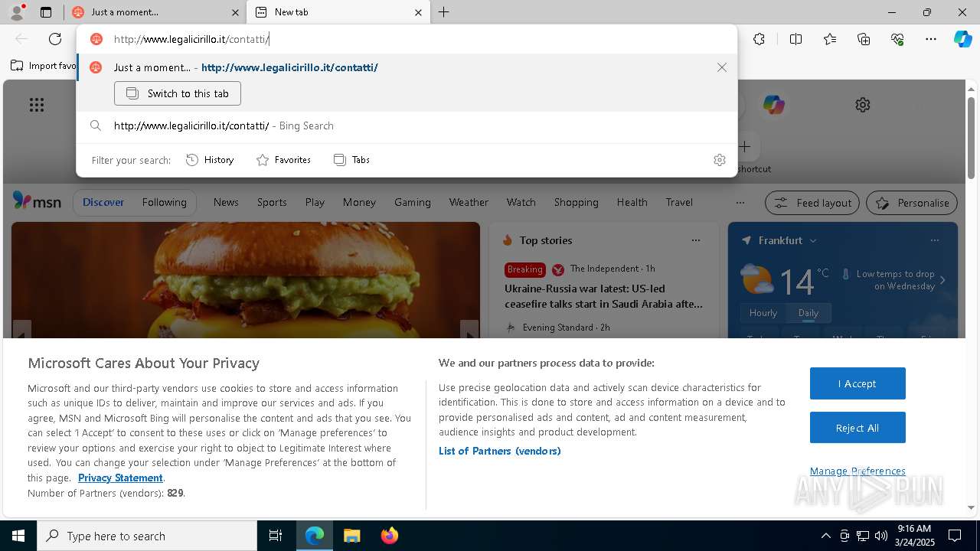Open File Explorer from the taskbar

point(351,536)
